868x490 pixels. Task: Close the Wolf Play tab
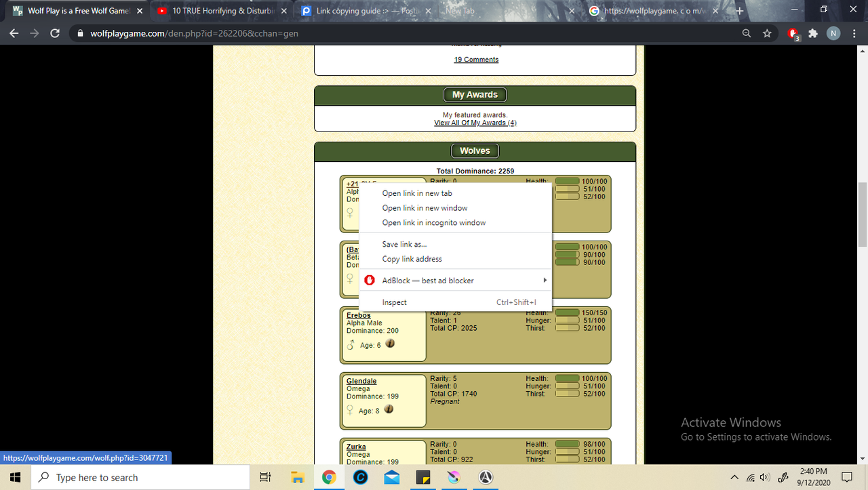pyautogui.click(x=140, y=11)
